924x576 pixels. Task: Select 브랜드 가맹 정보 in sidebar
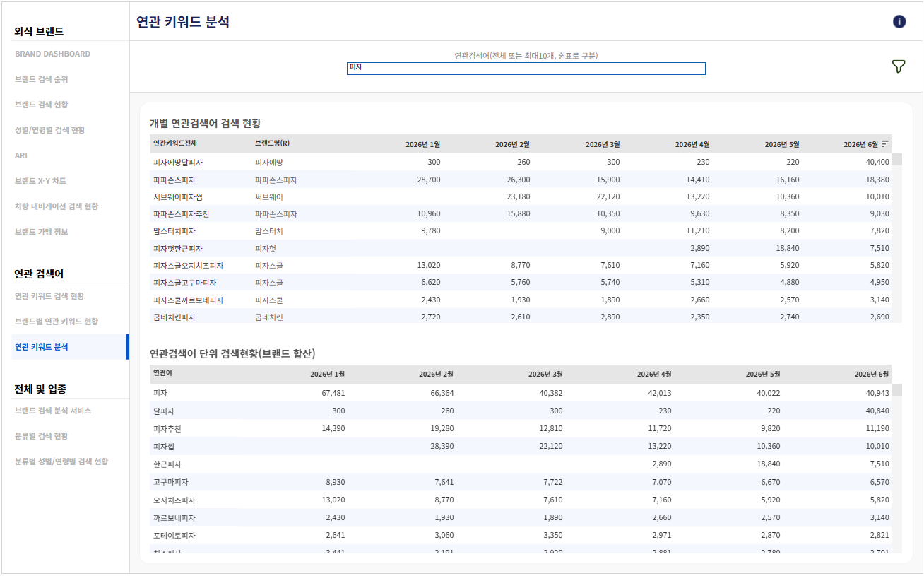(41, 232)
